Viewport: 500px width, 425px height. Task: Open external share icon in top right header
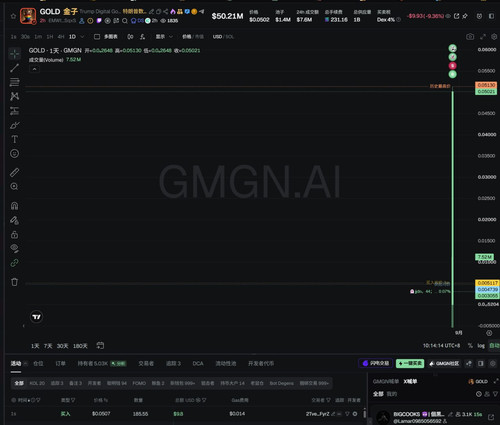[x=457, y=16]
